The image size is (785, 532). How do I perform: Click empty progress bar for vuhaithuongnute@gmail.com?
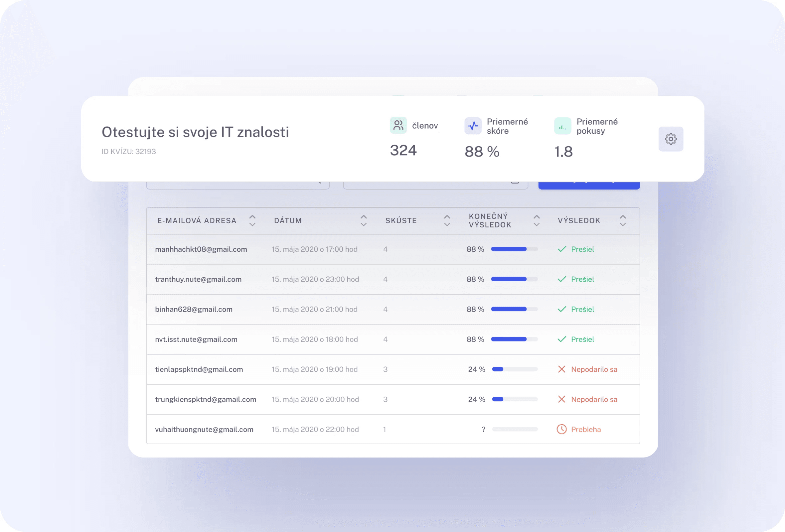515,429
